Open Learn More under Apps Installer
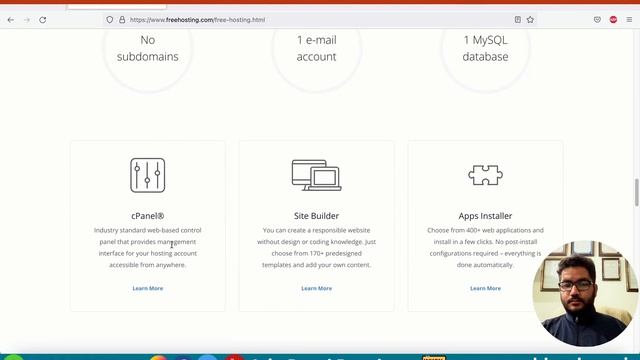The image size is (640, 360). pos(485,288)
